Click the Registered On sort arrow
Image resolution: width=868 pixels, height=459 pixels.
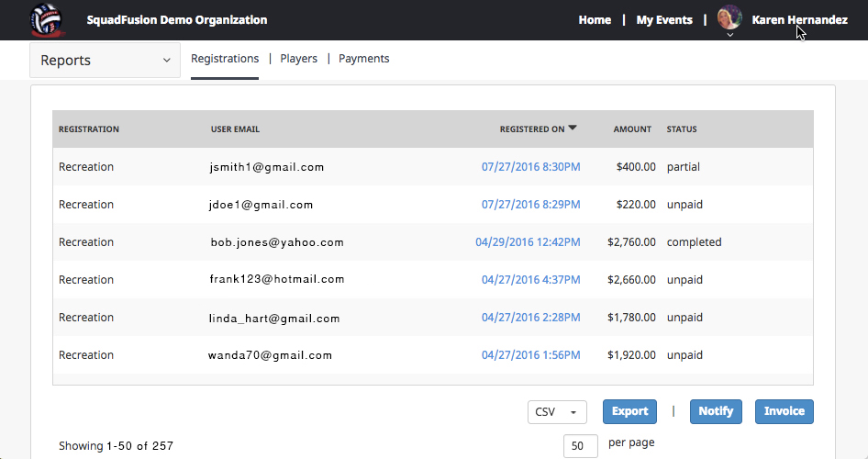tap(573, 129)
